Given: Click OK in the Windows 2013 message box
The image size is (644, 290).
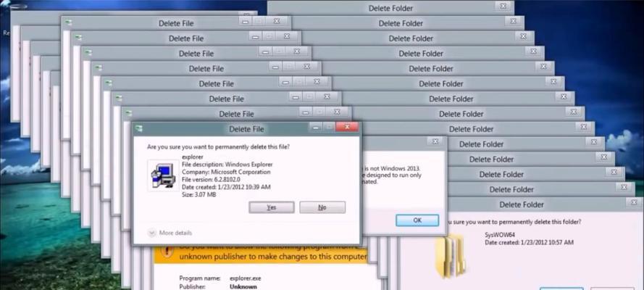Looking at the screenshot, I should click(x=417, y=220).
